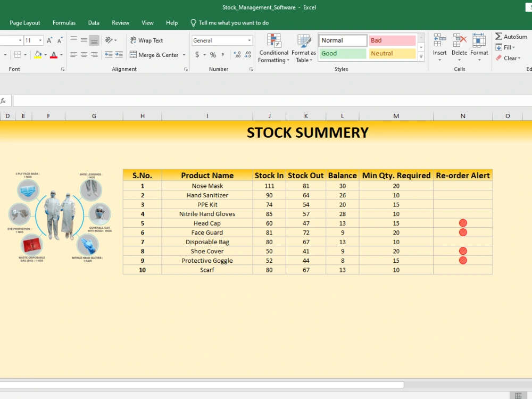Click the horizontal scrollbar

pyautogui.click(x=202, y=385)
